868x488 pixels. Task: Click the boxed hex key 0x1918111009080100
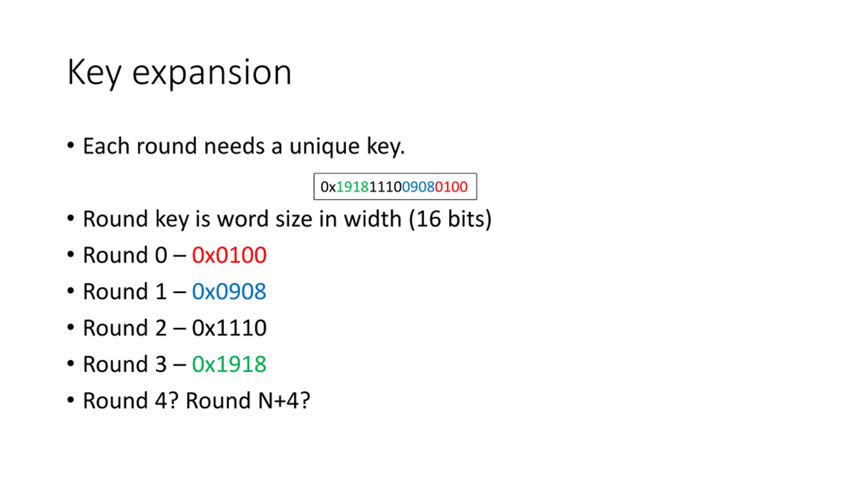[x=395, y=186]
